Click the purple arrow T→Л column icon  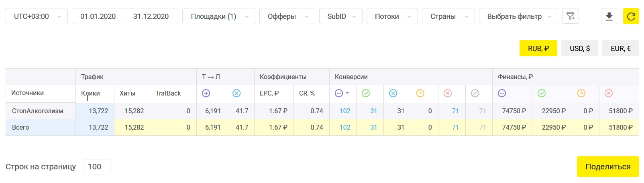[x=206, y=94]
